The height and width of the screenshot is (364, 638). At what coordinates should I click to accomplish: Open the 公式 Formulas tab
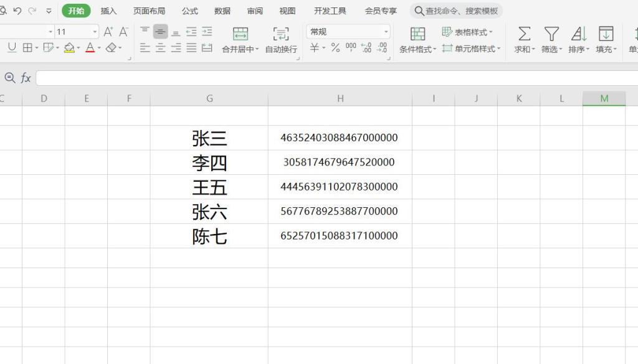[x=189, y=11]
